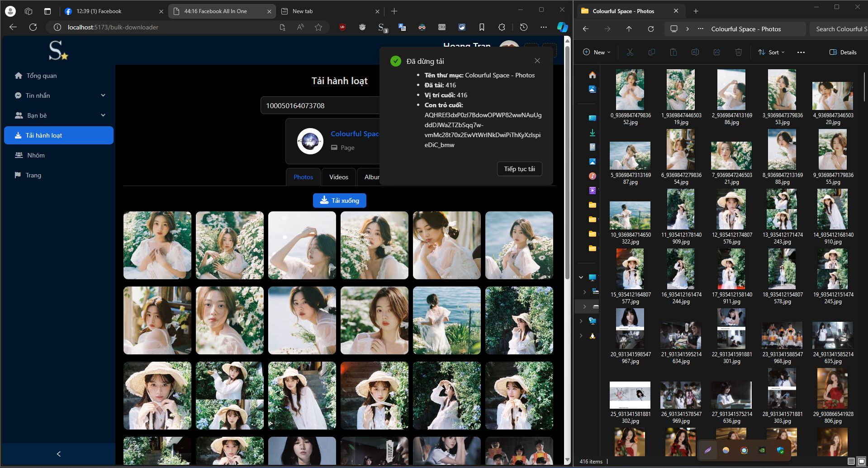Open Gallery in Explorer sidebar
Image resolution: width=868 pixels, height=468 pixels.
pos(592,89)
